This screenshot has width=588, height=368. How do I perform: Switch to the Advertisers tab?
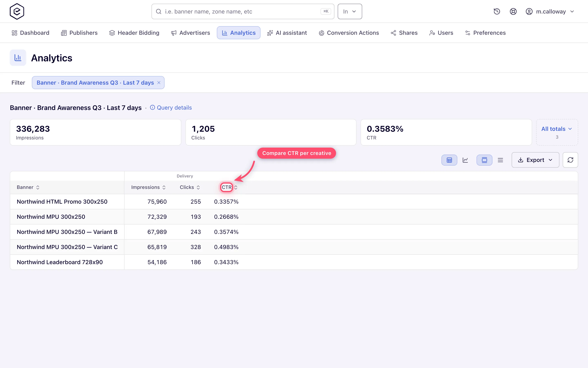190,33
